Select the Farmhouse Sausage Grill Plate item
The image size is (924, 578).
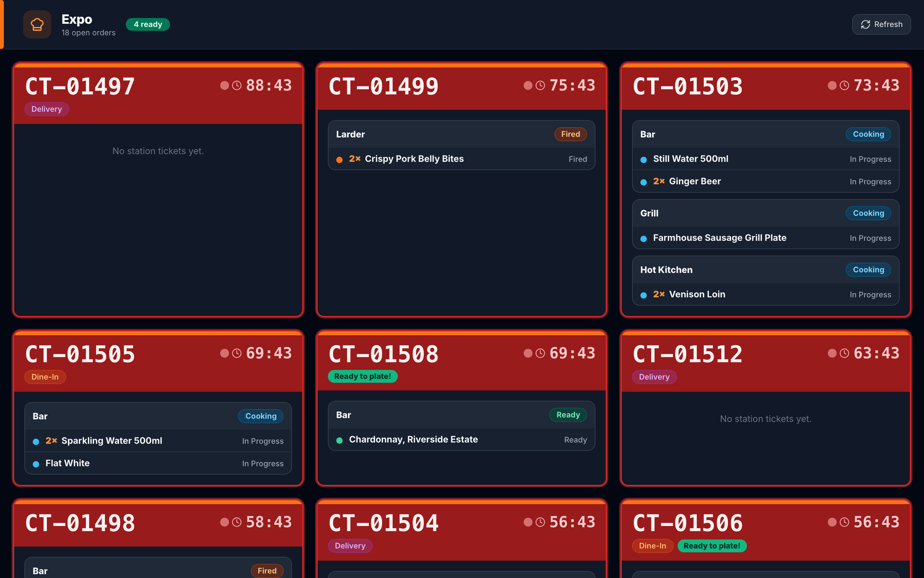point(766,238)
